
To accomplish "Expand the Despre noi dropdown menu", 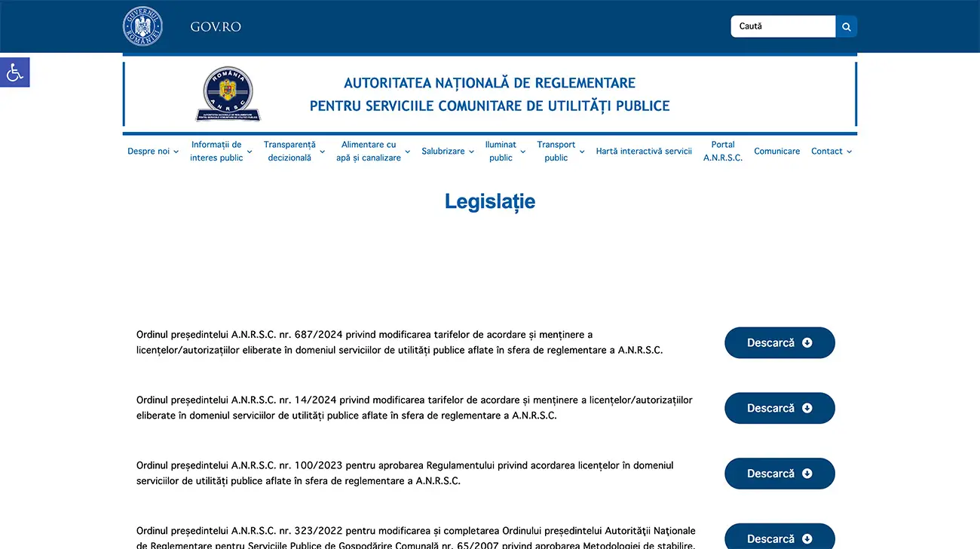I will (153, 151).
